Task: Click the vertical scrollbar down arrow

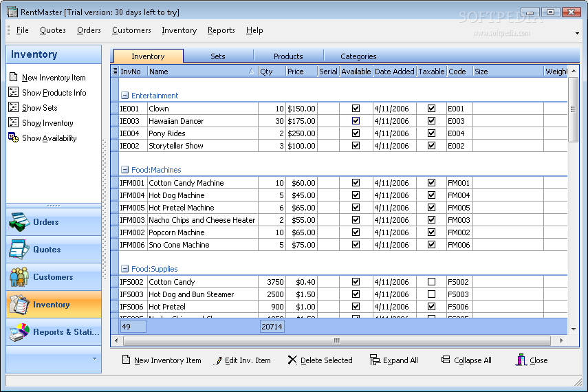Action: (574, 329)
